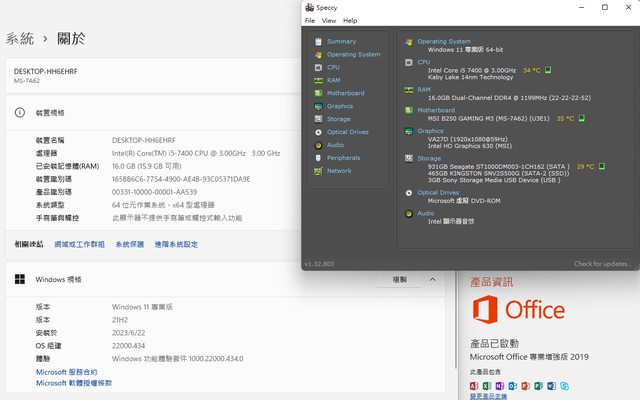The width and height of the screenshot is (640, 400).
Task: Click Check for updates link in Speccy
Action: (602, 264)
